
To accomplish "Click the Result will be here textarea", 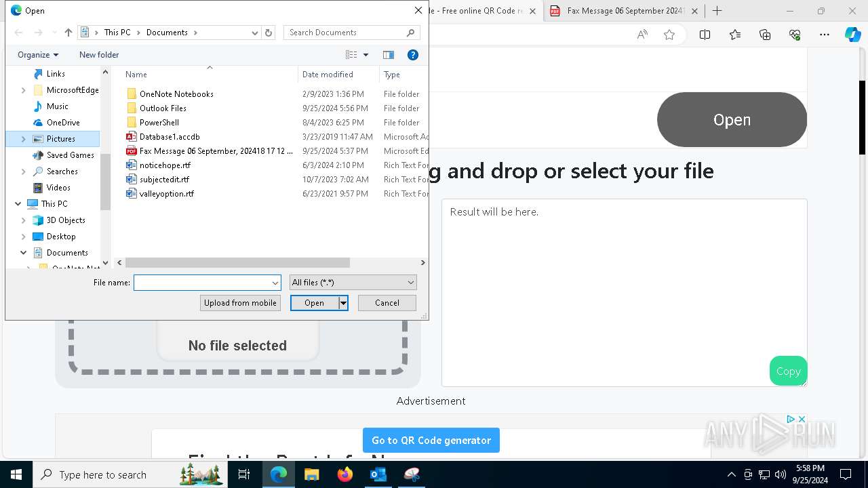I will (x=624, y=293).
